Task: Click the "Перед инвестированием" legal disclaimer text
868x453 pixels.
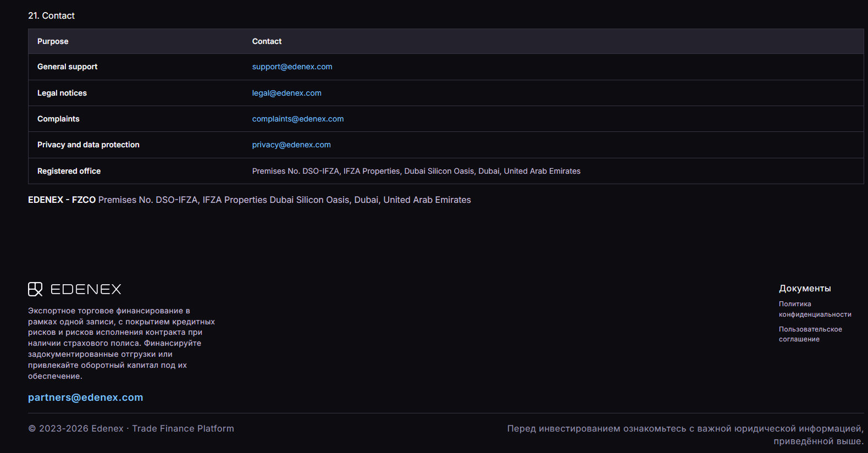Action: [x=685, y=435]
